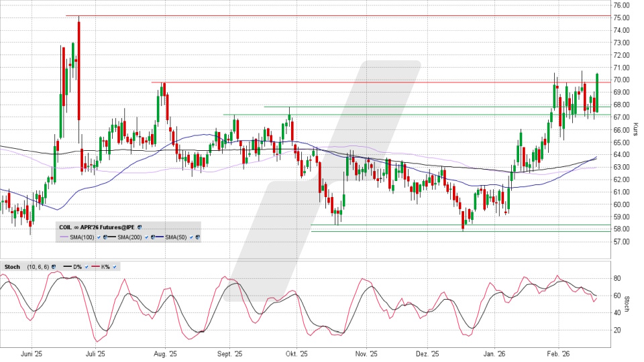Click the COIL APR'26 Futures@IPE title

click(x=97, y=227)
